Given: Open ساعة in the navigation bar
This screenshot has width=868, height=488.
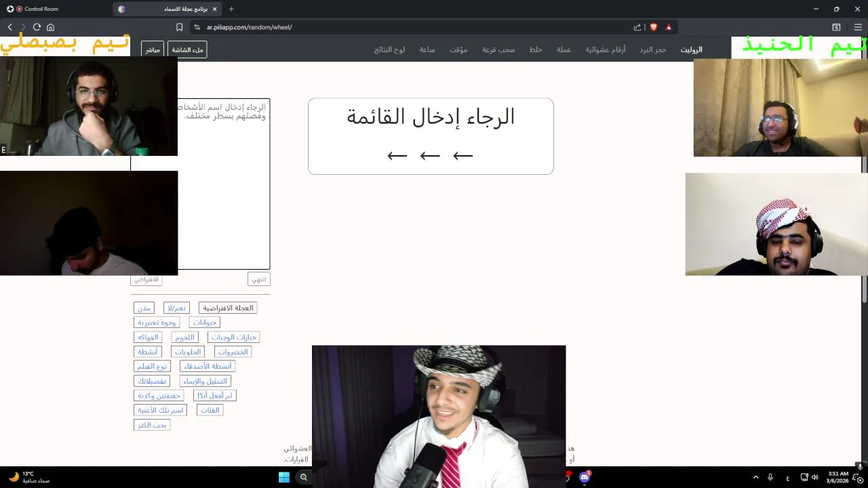Looking at the screenshot, I should pyautogui.click(x=427, y=49).
